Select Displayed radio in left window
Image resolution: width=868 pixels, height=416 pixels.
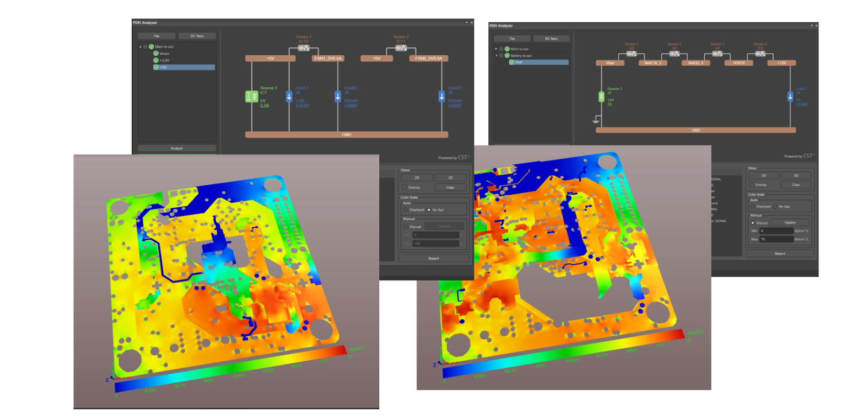[406, 209]
